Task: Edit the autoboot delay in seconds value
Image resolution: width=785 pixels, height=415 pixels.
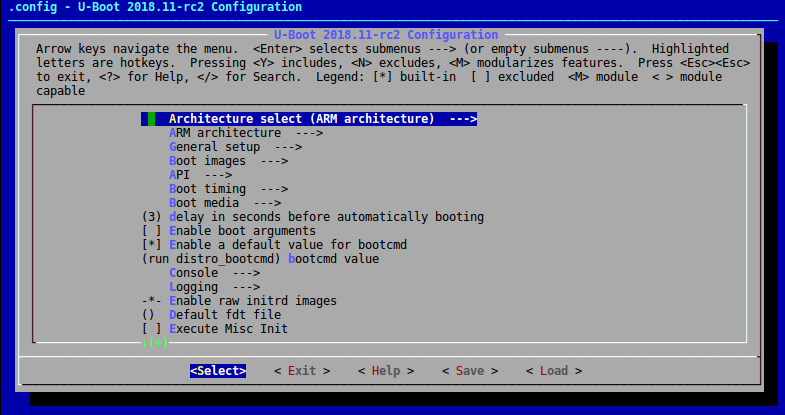Action: (x=313, y=217)
